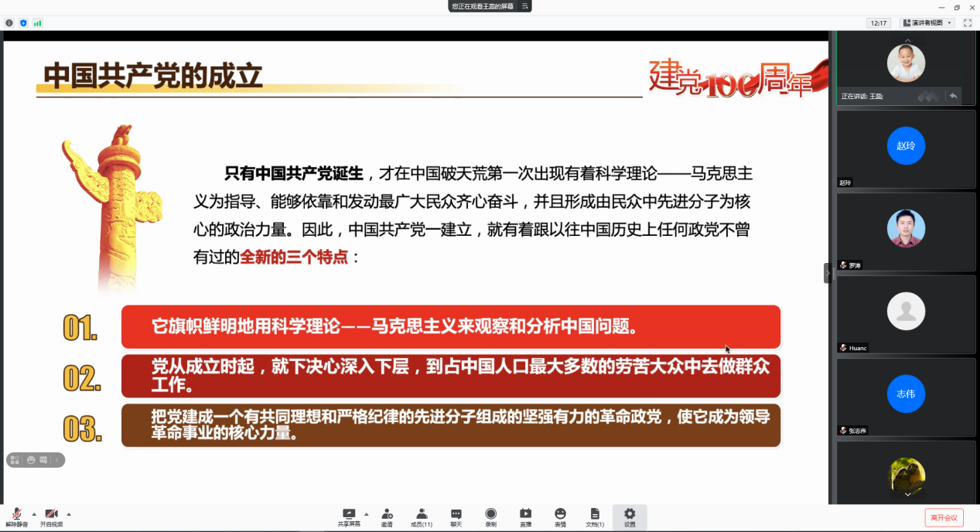This screenshot has width=980, height=532.
Task: Show the 成员(11) members list
Action: (422, 515)
